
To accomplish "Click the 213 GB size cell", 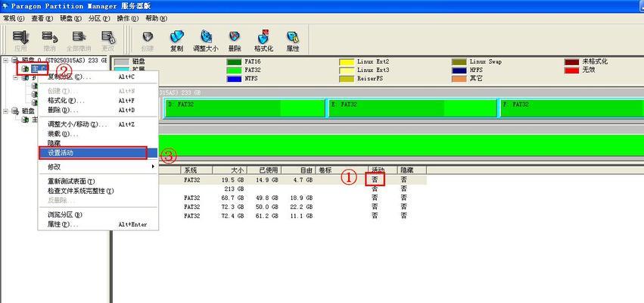I will (235, 189).
